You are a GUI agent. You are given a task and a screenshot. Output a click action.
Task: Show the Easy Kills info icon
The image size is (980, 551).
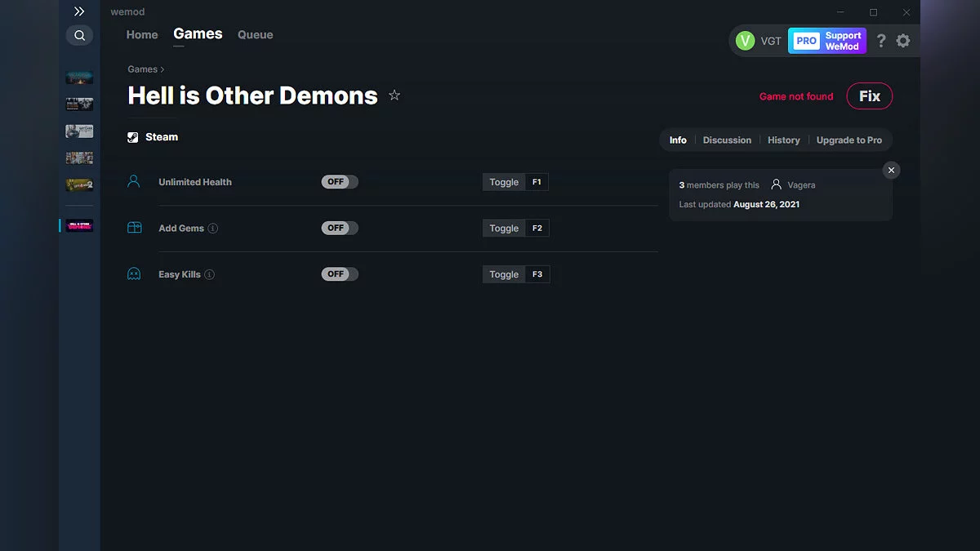click(x=210, y=274)
